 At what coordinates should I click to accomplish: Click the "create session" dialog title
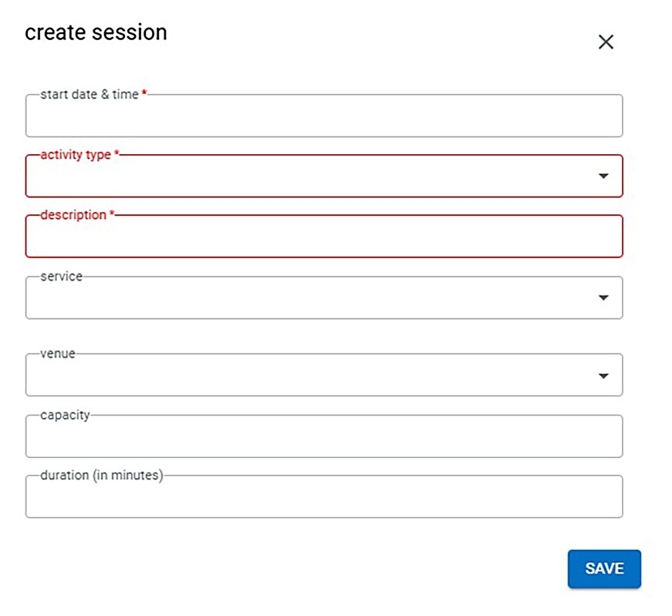pos(96,32)
